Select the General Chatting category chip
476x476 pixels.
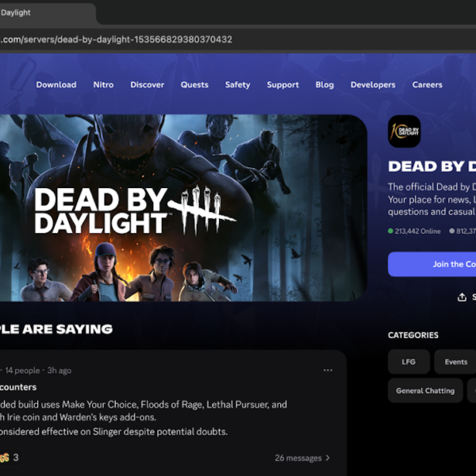(425, 390)
